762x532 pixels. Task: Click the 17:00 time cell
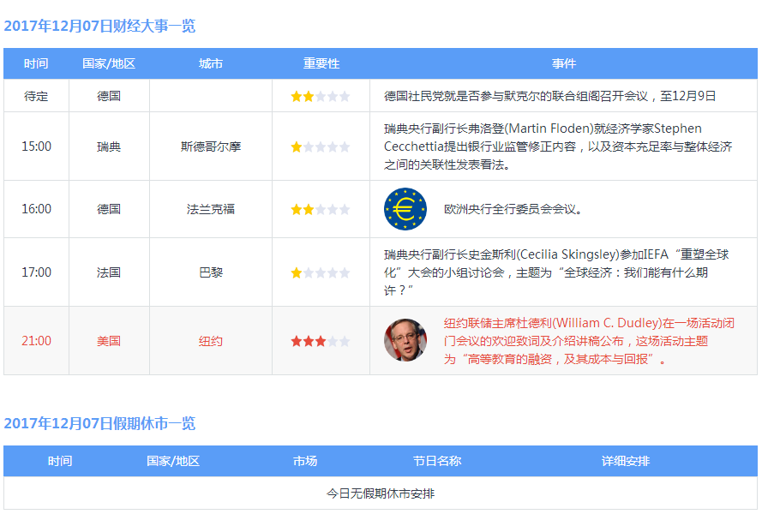37,272
